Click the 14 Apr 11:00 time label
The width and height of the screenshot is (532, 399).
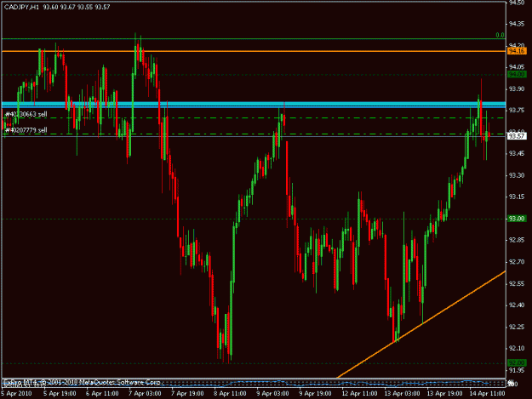(x=487, y=394)
